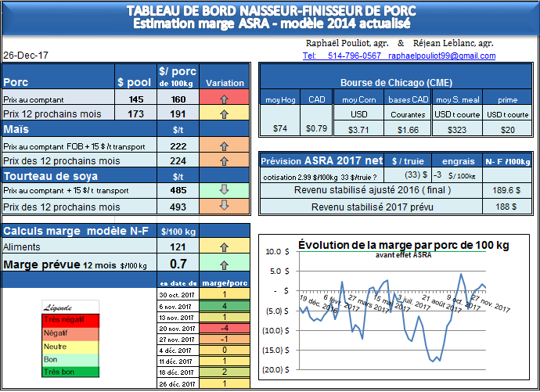Click the variation arrow for Porc 12 prochains mois

tap(225, 114)
